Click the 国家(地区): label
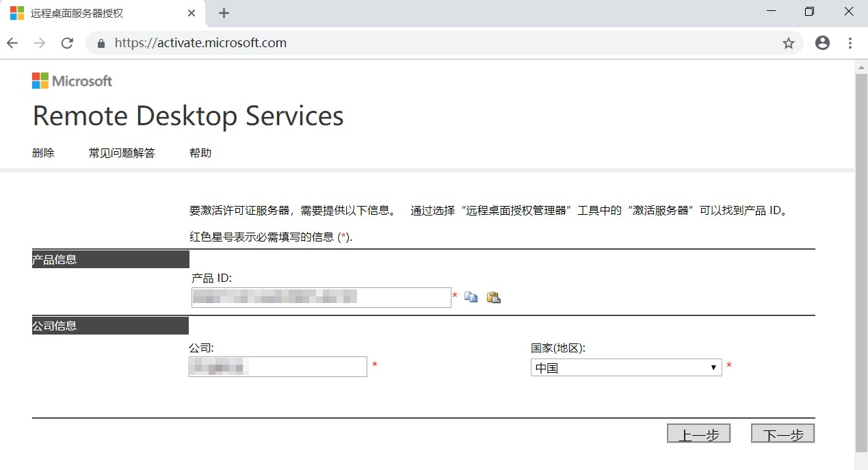This screenshot has height=470, width=868. point(558,348)
